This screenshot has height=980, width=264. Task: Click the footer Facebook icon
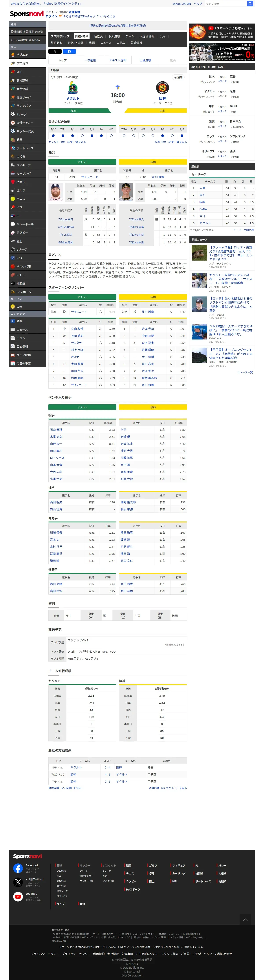pyautogui.click(x=18, y=868)
